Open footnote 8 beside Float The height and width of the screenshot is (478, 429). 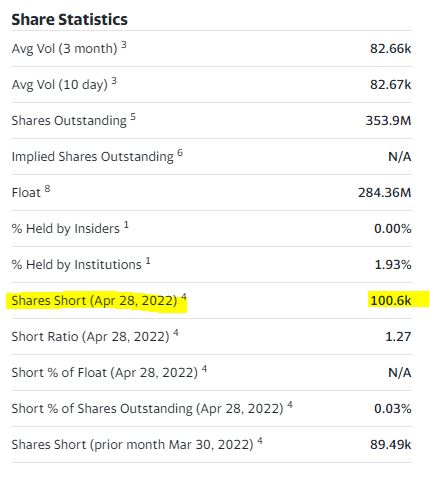click(x=47, y=188)
